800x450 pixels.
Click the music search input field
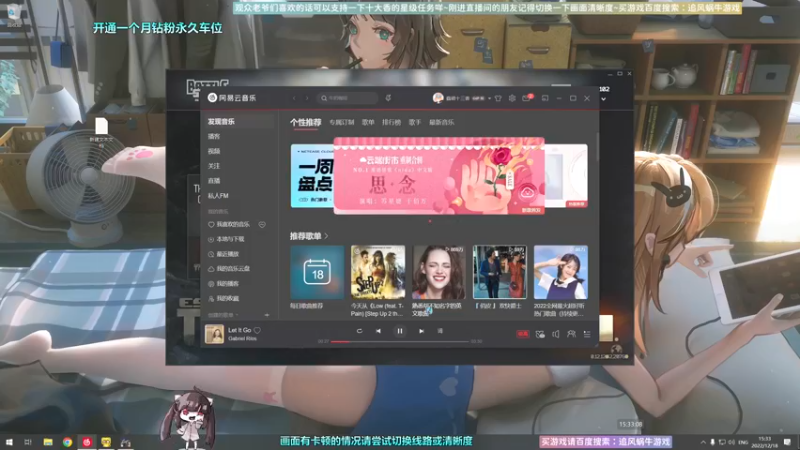[347, 98]
